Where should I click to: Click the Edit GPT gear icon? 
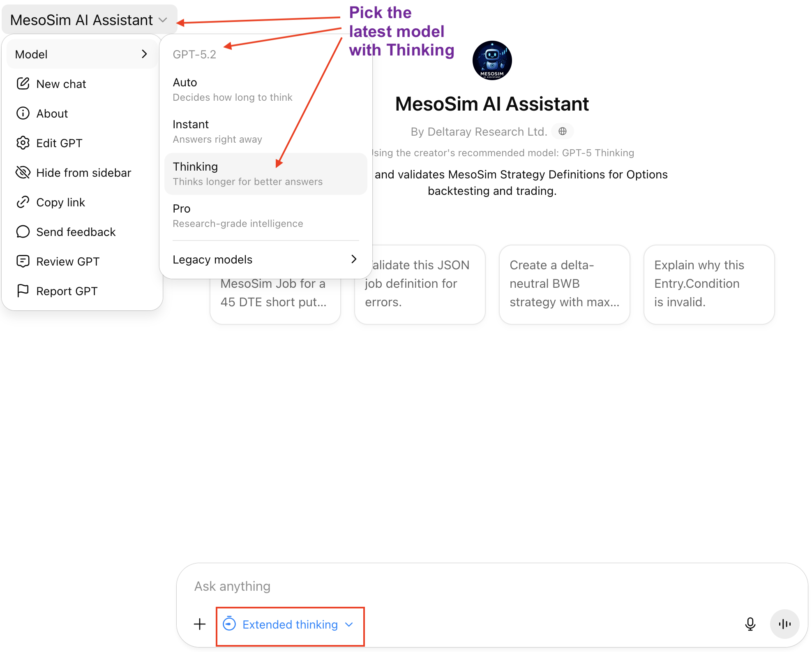23,143
